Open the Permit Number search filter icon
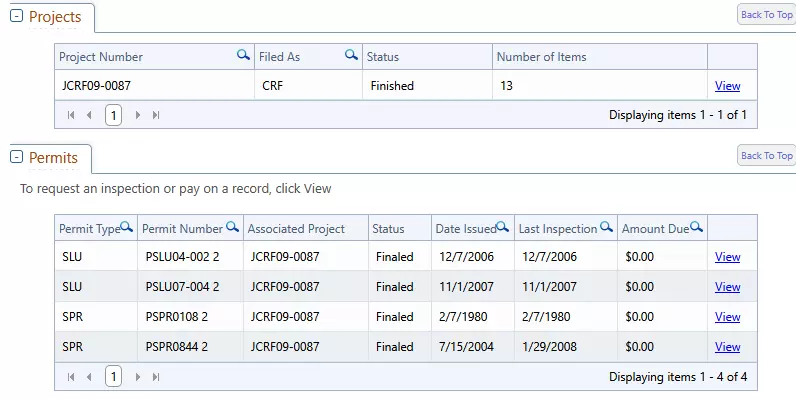 coord(233,227)
